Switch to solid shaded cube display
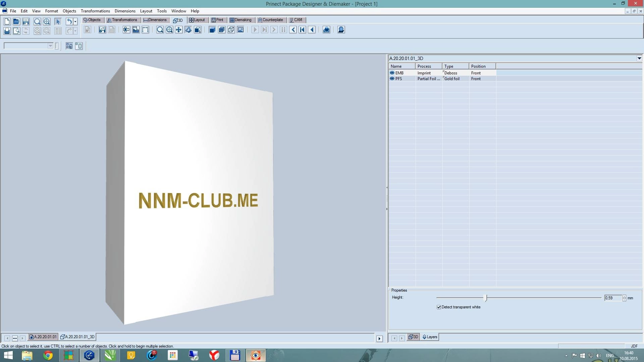This screenshot has height=362, width=644. click(212, 30)
